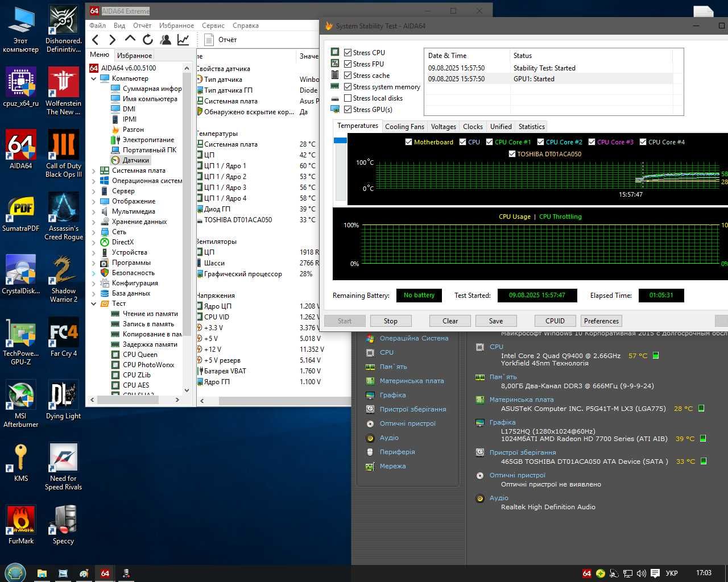
Task: Open MSI Afterburner desktop icon
Action: [x=21, y=404]
